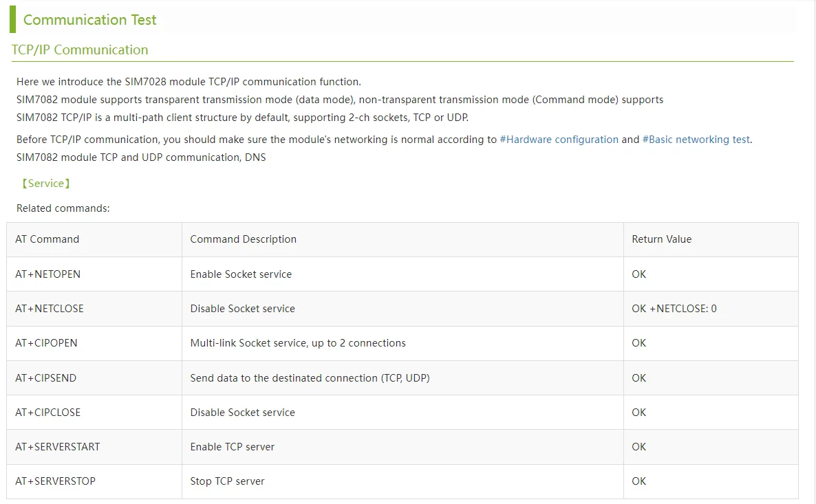This screenshot has width=816, height=504.
Task: Click the "Enable Socket service" description
Action: tap(241, 274)
